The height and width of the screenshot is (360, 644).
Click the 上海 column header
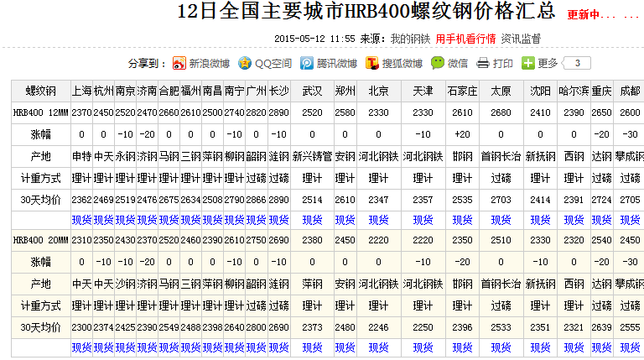pos(81,91)
